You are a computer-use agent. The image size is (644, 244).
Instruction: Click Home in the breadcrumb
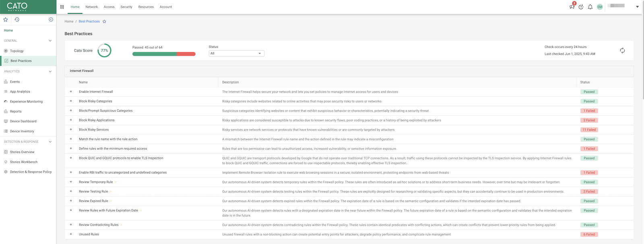[69, 21]
